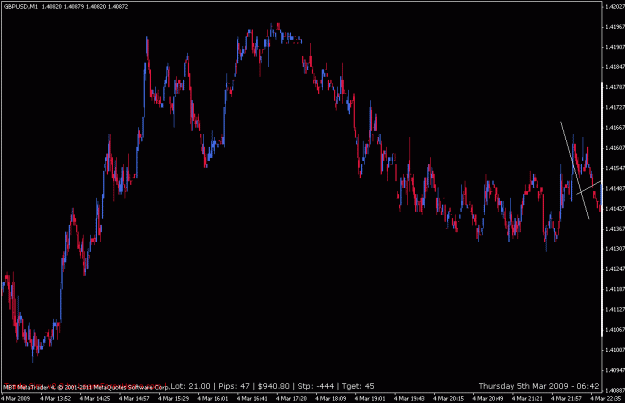The height and width of the screenshot is (403, 625).
Task: Click the 1.41607 price axis label
Action: click(614, 148)
